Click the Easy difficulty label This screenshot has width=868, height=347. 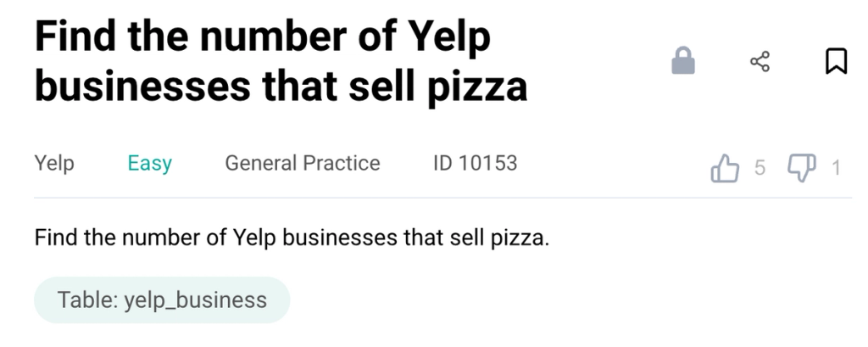click(149, 164)
